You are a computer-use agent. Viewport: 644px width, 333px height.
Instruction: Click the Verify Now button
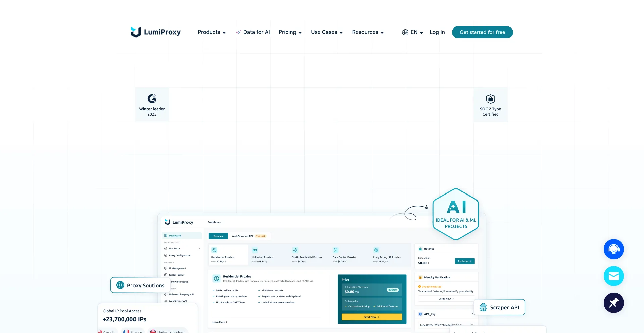(446, 299)
